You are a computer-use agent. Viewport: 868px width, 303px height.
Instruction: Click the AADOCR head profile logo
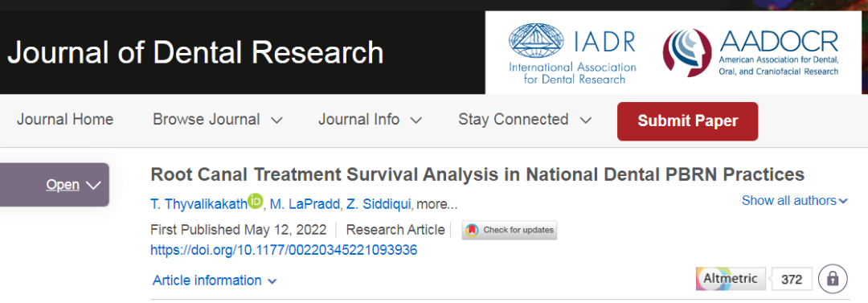pos(686,53)
